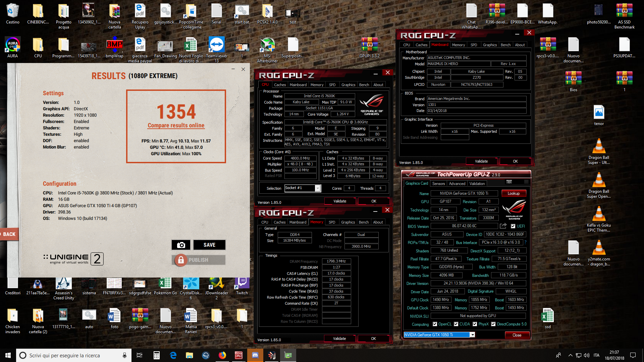This screenshot has height=362, width=644.
Task: Click the Bus Interface question mark
Action: 525,242
